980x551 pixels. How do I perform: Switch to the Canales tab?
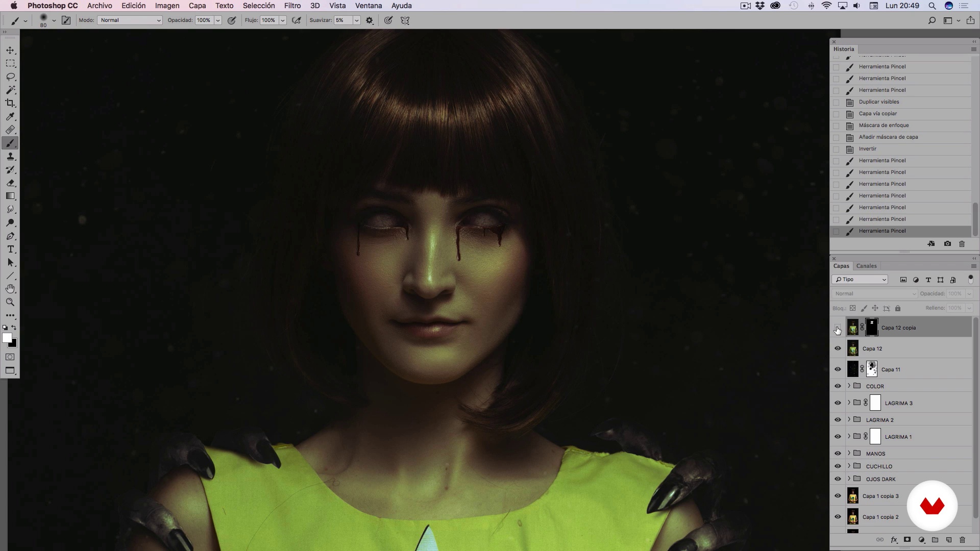coord(866,266)
